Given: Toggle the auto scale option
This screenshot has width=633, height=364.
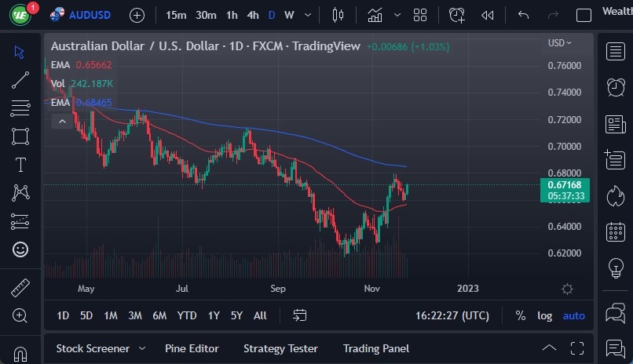Looking at the screenshot, I should pos(574,315).
